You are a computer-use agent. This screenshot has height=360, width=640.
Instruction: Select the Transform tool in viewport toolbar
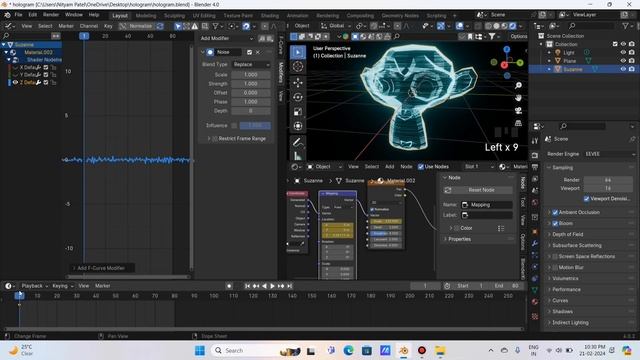point(298,126)
